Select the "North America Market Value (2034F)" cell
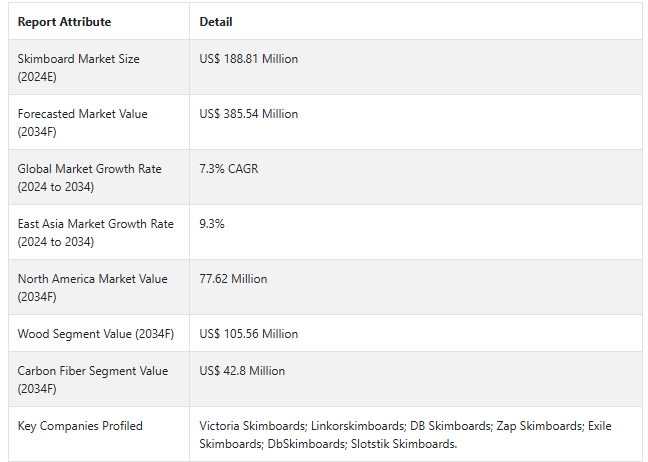The height and width of the screenshot is (462, 648). point(92,287)
